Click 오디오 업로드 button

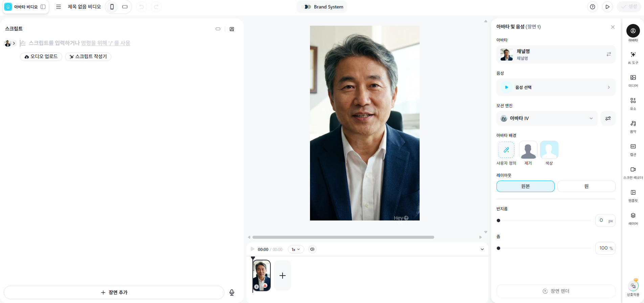tap(41, 56)
